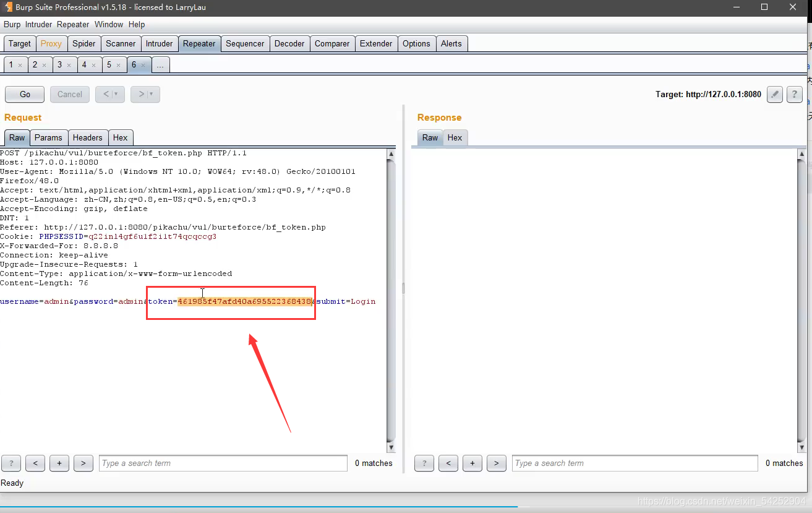Switch to the Scanner tab
Screen dimensions: 812x513
pyautogui.click(x=121, y=44)
